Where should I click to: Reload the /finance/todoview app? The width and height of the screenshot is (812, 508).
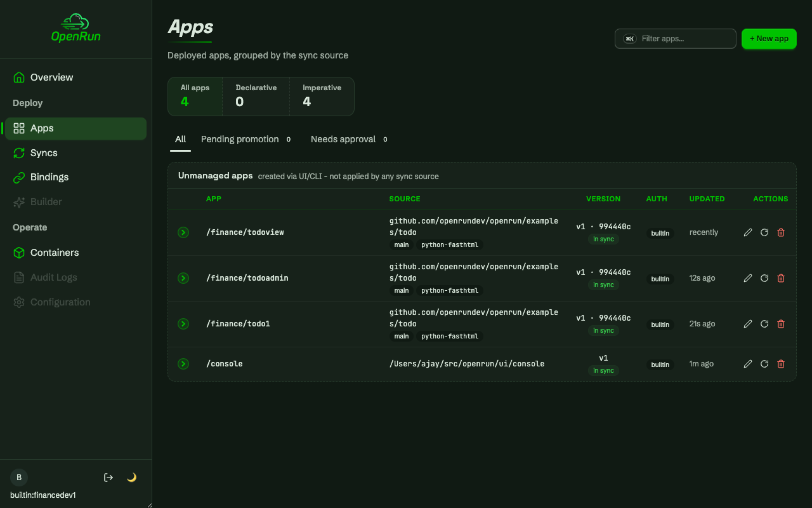[x=764, y=232]
